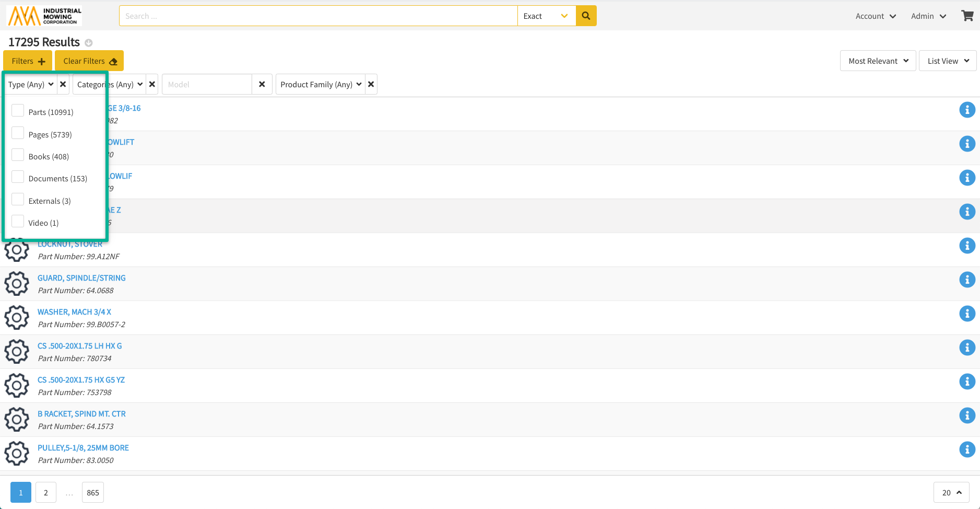Viewport: 980px width, 509px height.
Task: Click into the Model filter field
Action: (x=207, y=84)
